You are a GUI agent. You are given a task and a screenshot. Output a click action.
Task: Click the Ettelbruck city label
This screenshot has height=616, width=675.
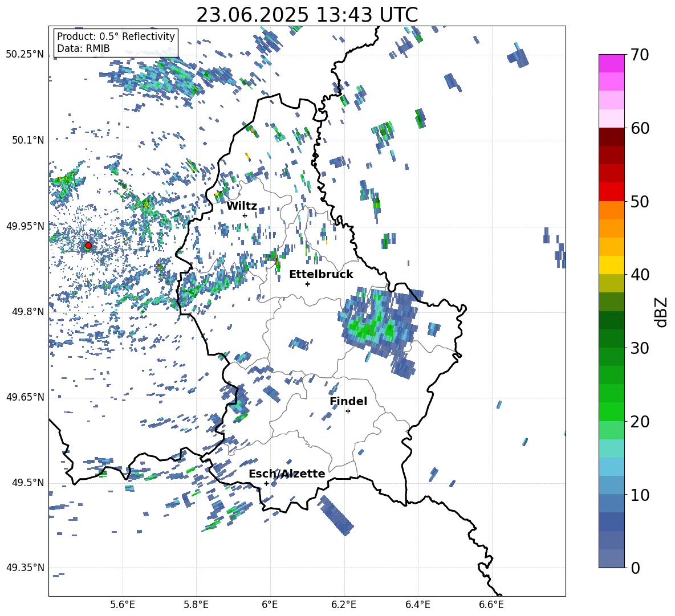(321, 275)
